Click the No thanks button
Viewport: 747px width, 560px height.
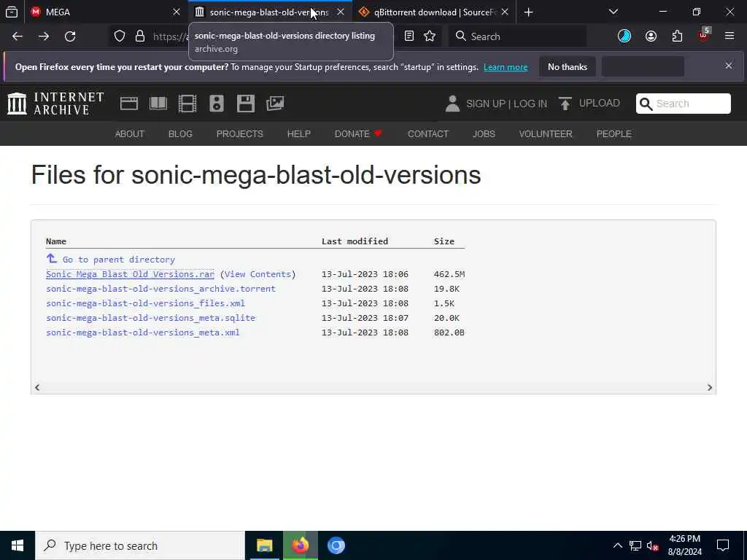coord(568,66)
